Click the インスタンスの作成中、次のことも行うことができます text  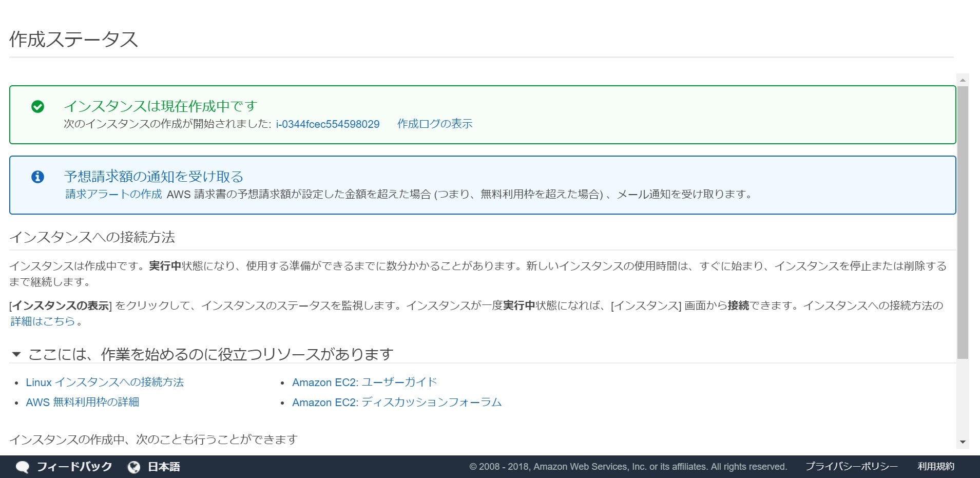point(153,439)
